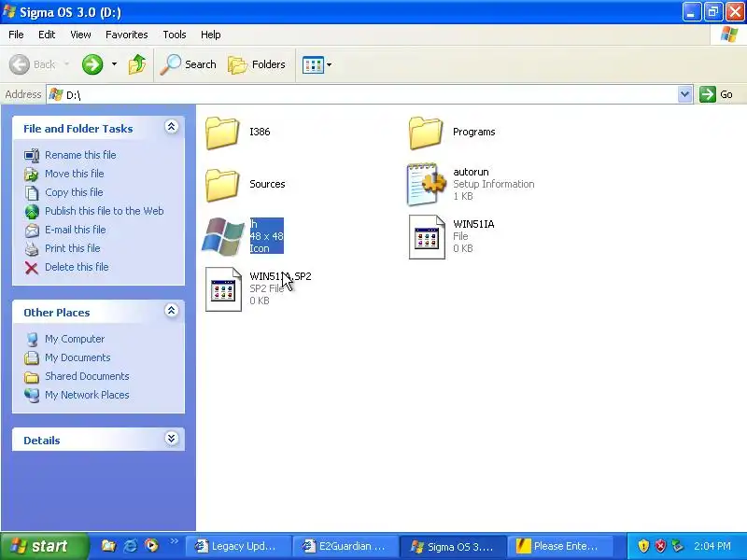This screenshot has height=560, width=747.
Task: Select the WIN51IA file icon
Action: [427, 237]
